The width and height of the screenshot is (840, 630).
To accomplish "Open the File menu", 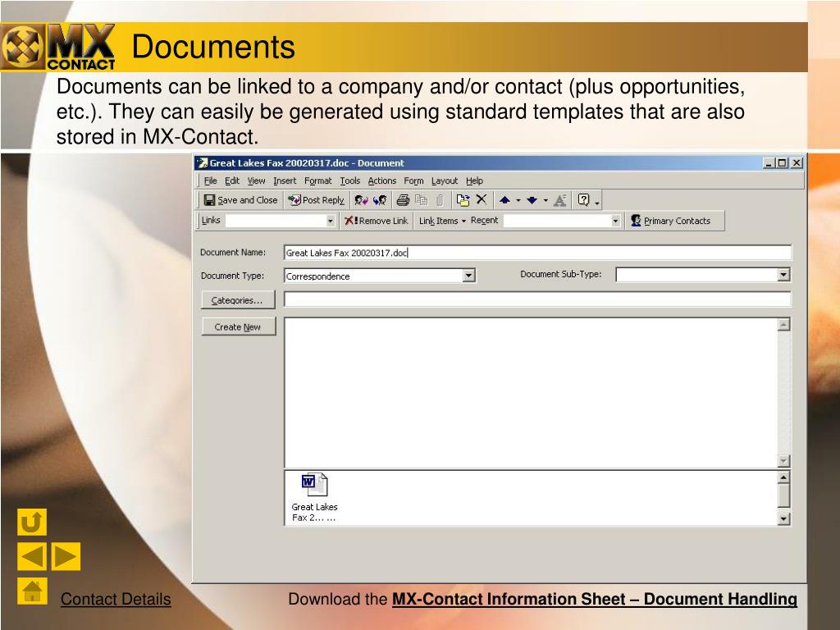I will (x=211, y=181).
